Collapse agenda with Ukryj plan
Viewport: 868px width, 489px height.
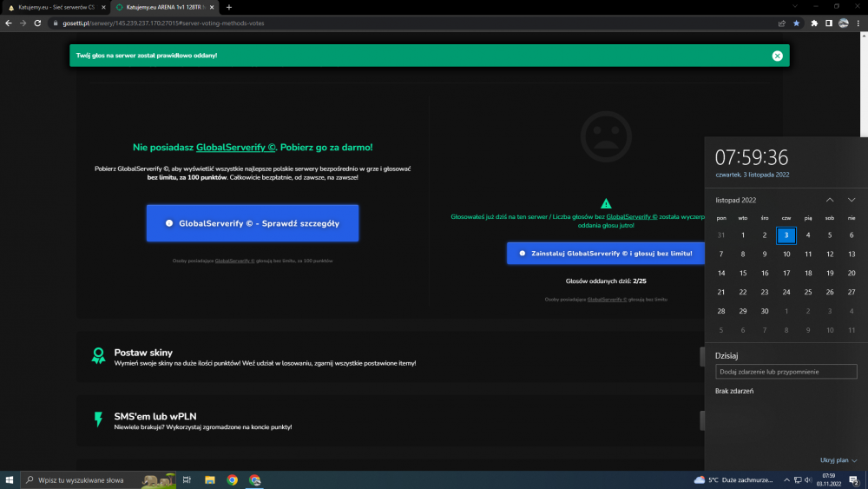[838, 460]
